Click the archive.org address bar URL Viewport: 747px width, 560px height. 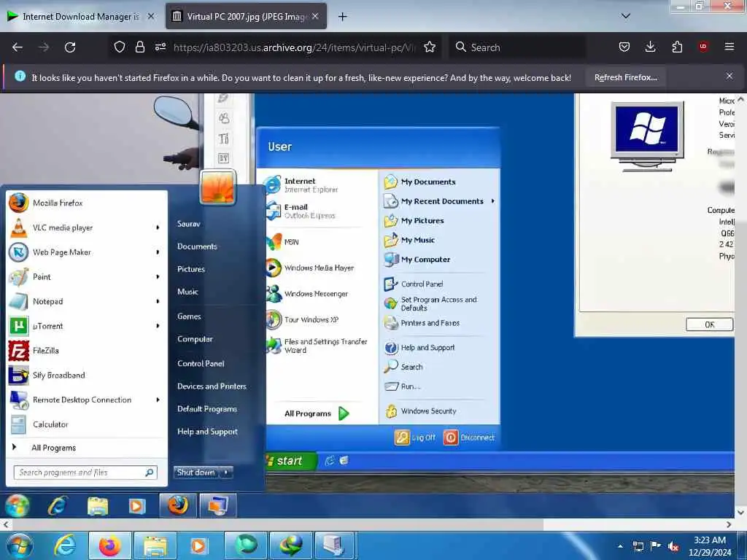295,47
